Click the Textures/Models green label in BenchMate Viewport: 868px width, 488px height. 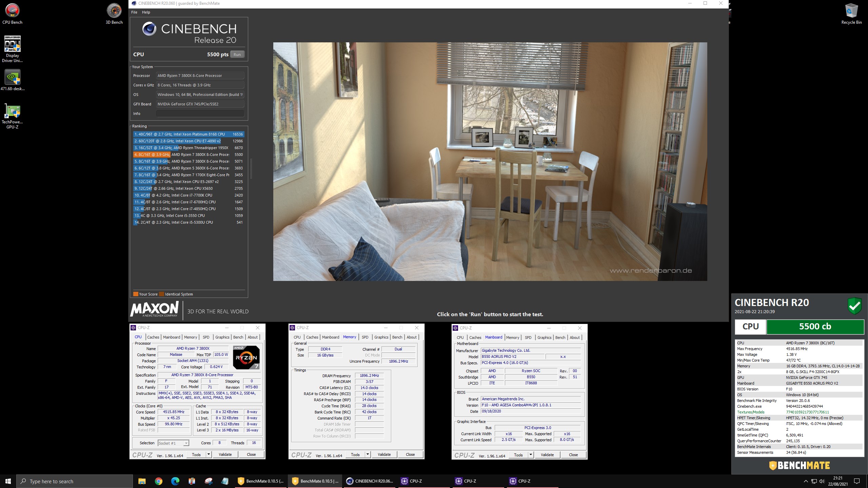[751, 412]
